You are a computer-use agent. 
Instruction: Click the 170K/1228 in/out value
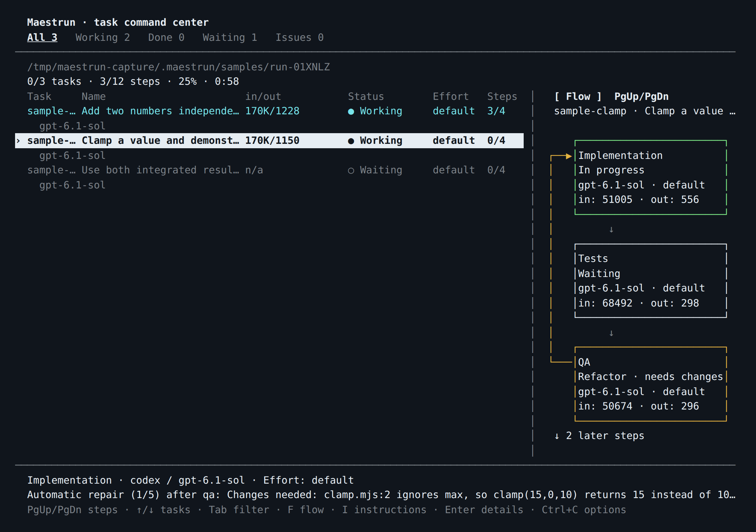[x=272, y=111]
